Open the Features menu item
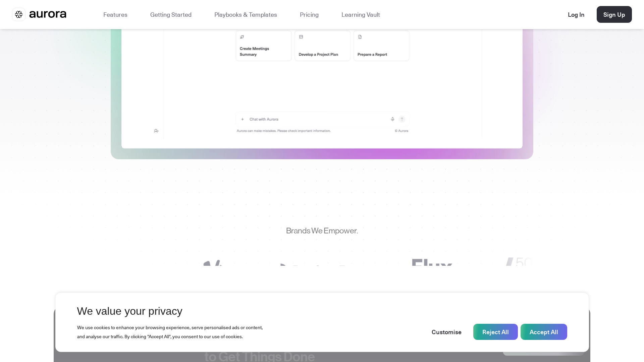The image size is (644, 362). click(x=115, y=14)
